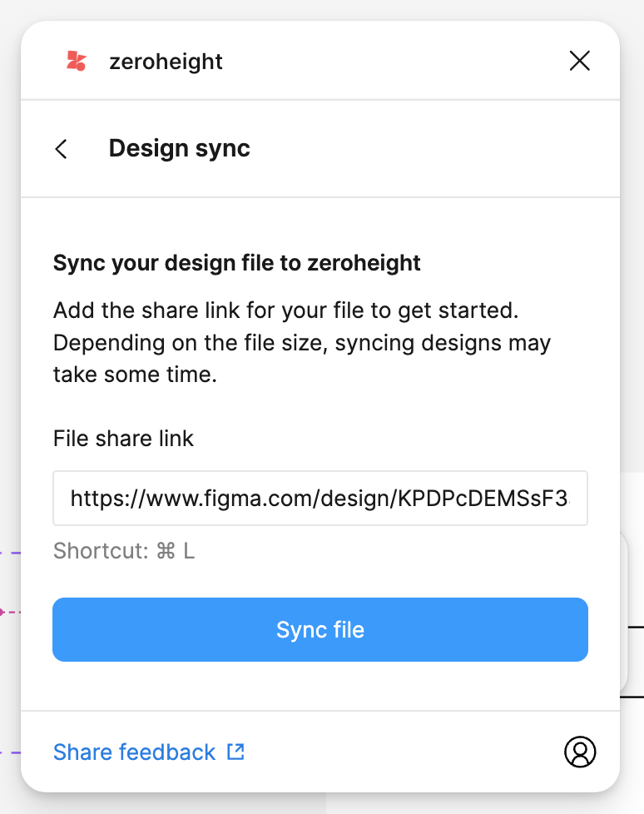
Task: Open the user account profile icon
Action: (580, 752)
